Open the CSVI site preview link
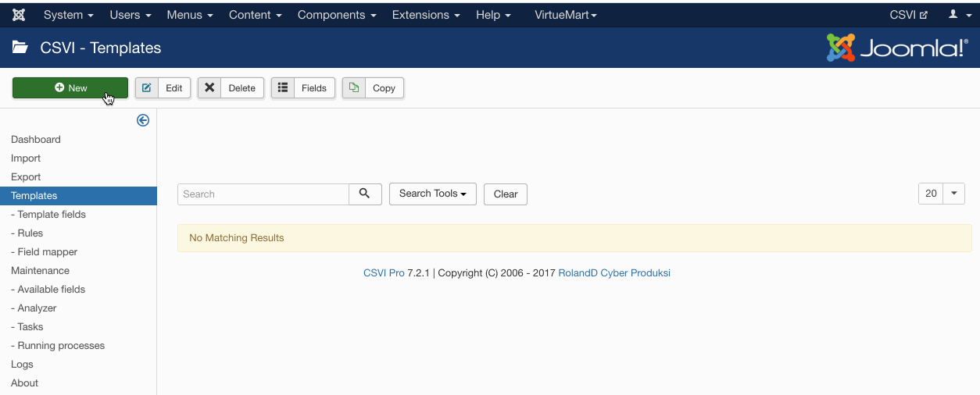Screen dimensions: 980x395 (908, 15)
